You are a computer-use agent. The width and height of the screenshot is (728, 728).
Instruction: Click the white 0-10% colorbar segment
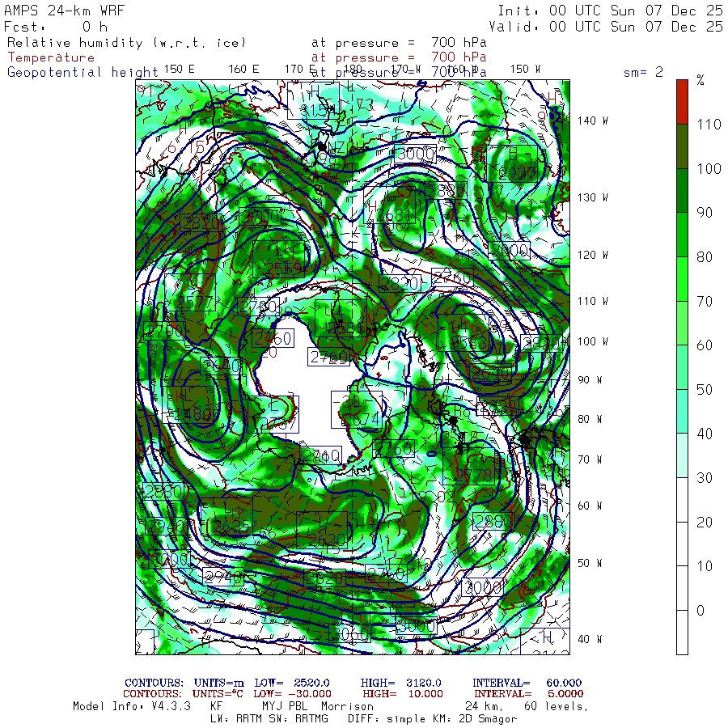pos(682,586)
